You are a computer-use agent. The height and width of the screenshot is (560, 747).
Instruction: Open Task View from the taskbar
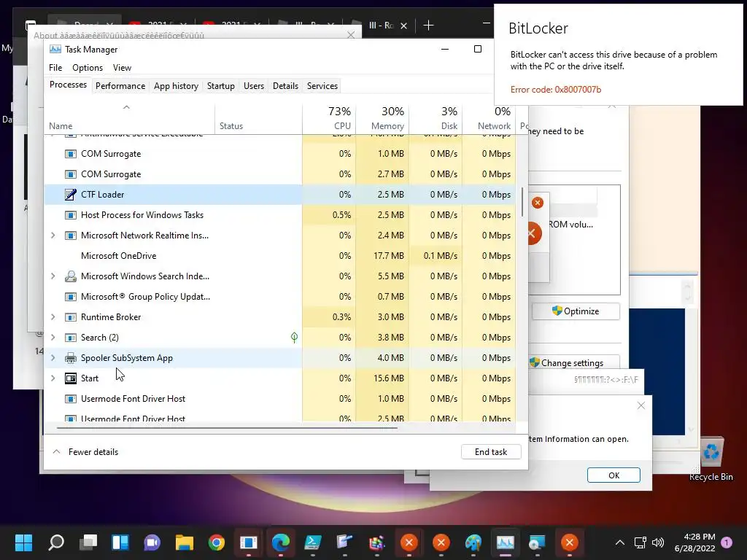[x=88, y=542]
